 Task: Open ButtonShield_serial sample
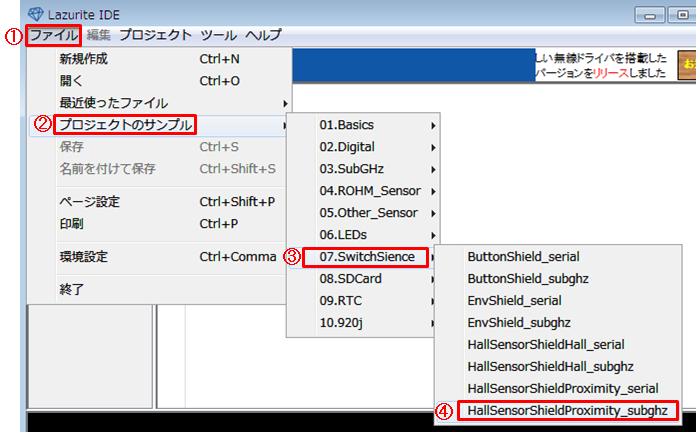point(558,257)
